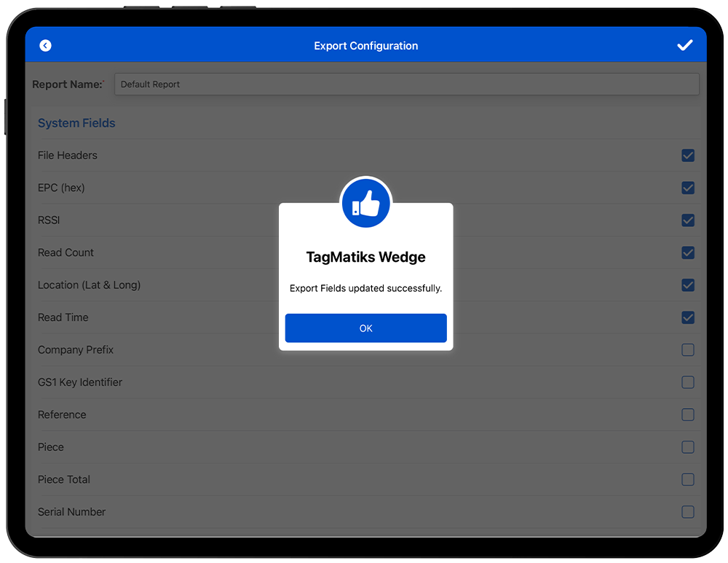Image resolution: width=728 pixels, height=563 pixels.
Task: Toggle Location (Lat & Long) checkbox
Action: coord(687,285)
